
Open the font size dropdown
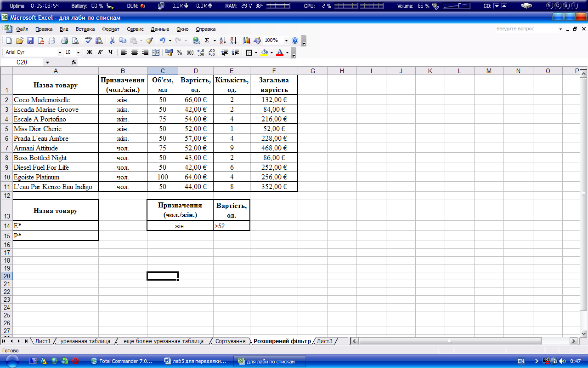tap(78, 52)
